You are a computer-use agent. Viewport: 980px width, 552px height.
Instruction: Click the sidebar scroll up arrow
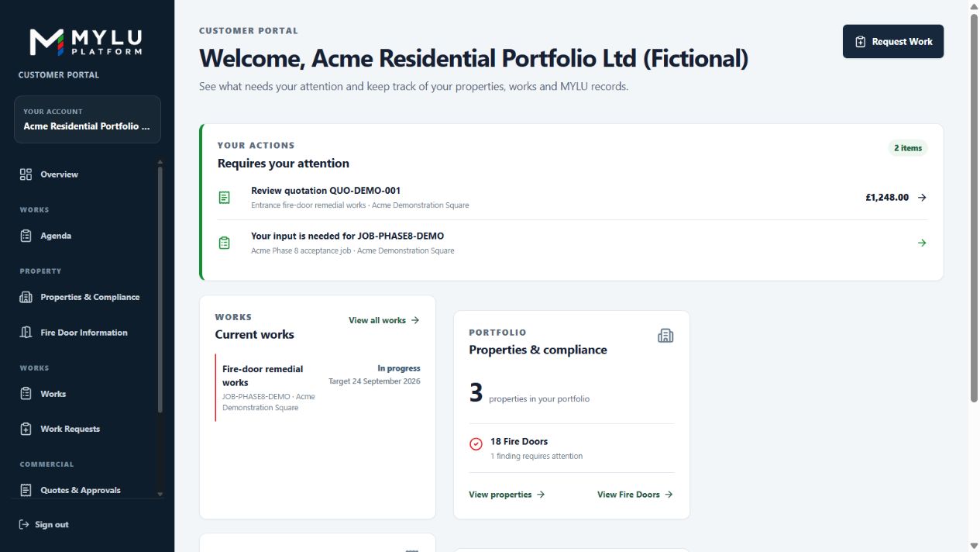tap(160, 162)
